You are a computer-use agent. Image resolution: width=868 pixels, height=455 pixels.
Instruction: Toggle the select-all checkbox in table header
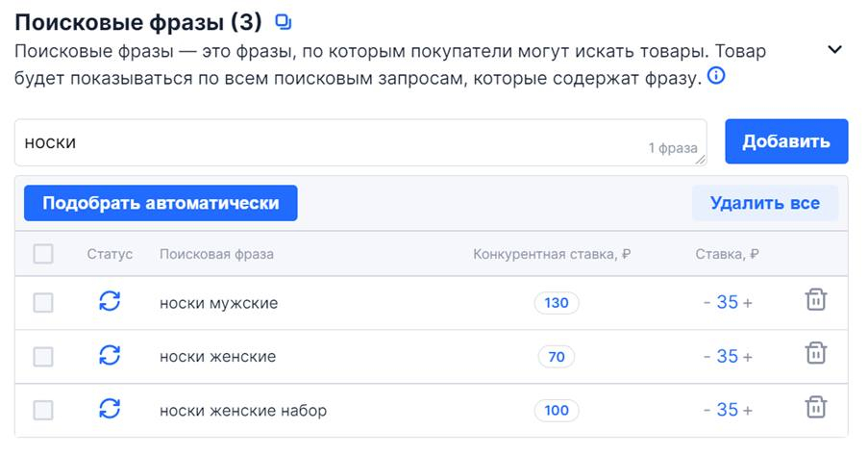pyautogui.click(x=43, y=254)
